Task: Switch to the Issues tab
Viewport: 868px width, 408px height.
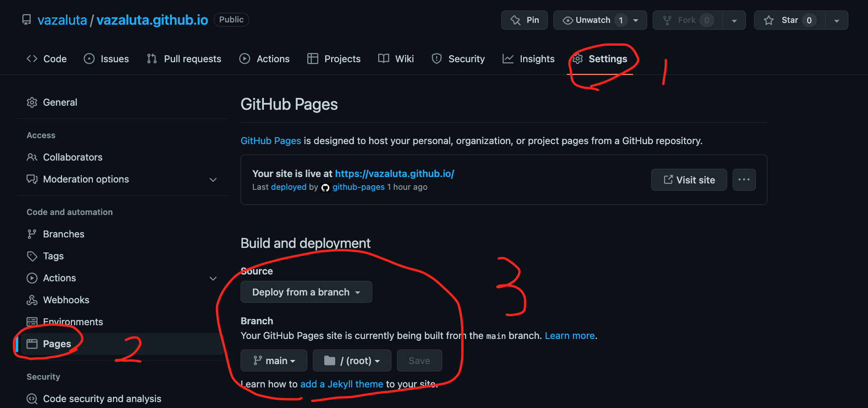Action: 106,59
